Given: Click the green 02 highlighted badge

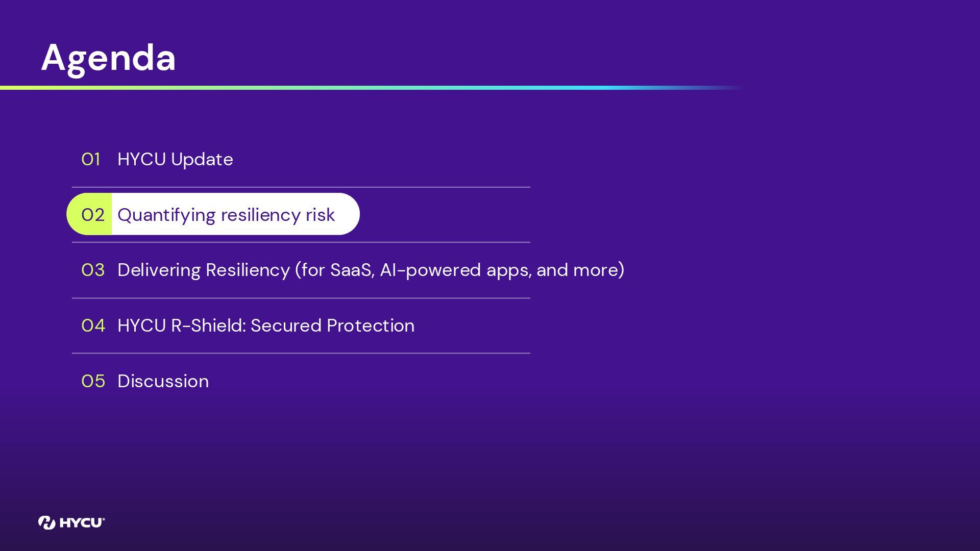Looking at the screenshot, I should [91, 215].
